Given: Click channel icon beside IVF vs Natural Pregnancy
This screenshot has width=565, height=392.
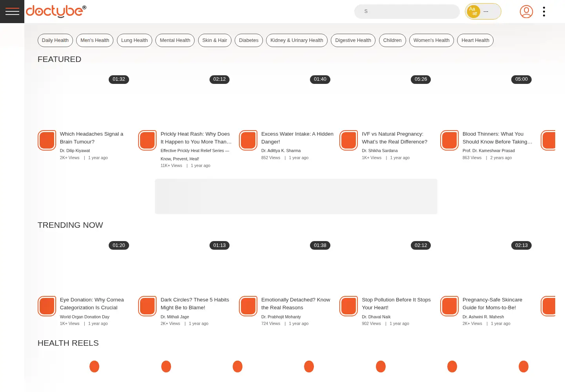Looking at the screenshot, I should pos(349,140).
